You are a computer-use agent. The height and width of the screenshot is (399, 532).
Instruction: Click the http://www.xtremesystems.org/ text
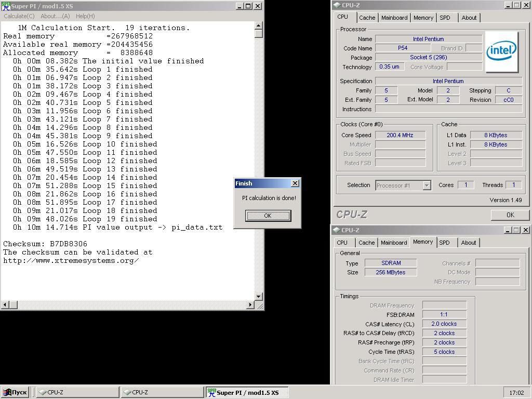tap(71, 261)
